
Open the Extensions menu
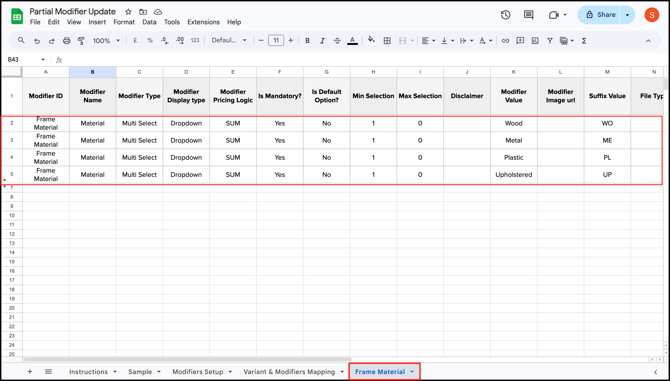pos(203,22)
